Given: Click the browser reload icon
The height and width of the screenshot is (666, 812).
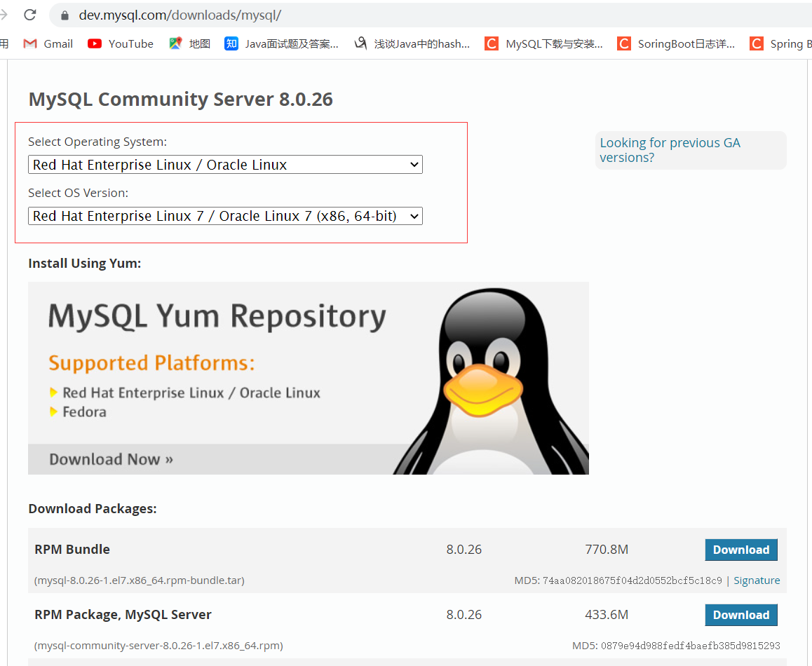Looking at the screenshot, I should coord(30,15).
